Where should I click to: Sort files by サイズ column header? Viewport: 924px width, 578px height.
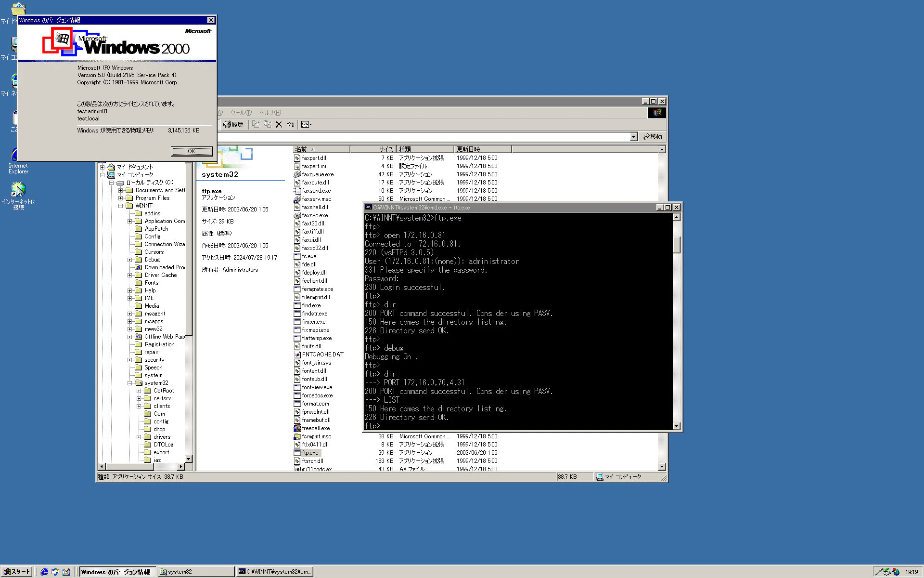(373, 149)
